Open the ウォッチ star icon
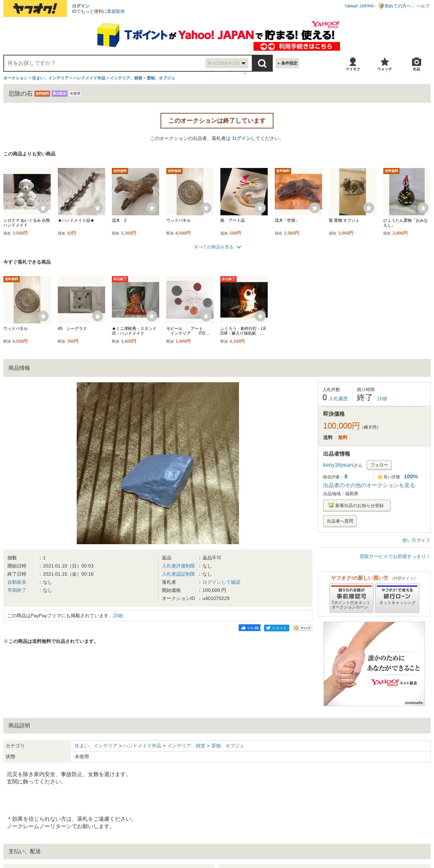The image size is (434, 868). tap(385, 64)
